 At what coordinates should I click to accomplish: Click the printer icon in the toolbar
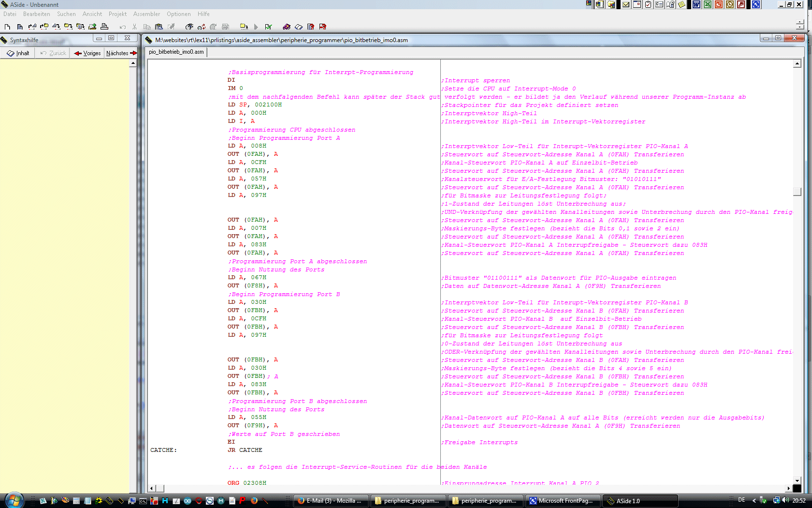tap(104, 27)
